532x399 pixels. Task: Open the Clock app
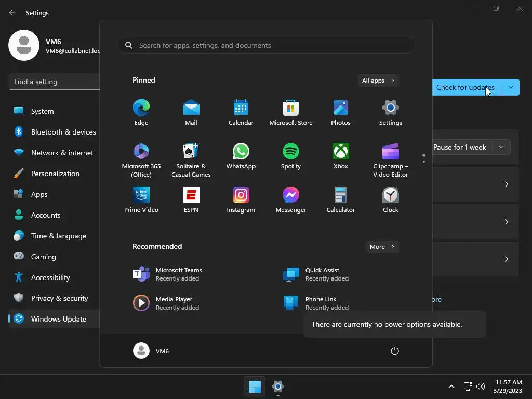pyautogui.click(x=391, y=199)
